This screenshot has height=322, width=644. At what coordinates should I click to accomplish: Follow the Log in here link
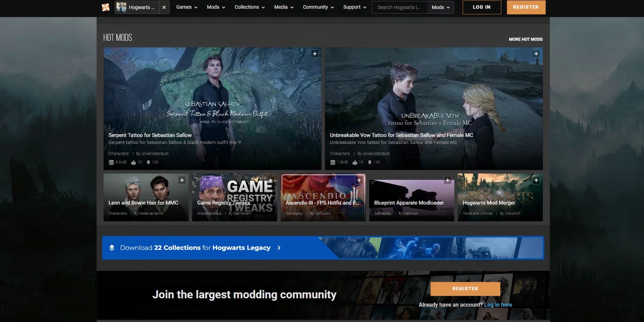pyautogui.click(x=498, y=305)
